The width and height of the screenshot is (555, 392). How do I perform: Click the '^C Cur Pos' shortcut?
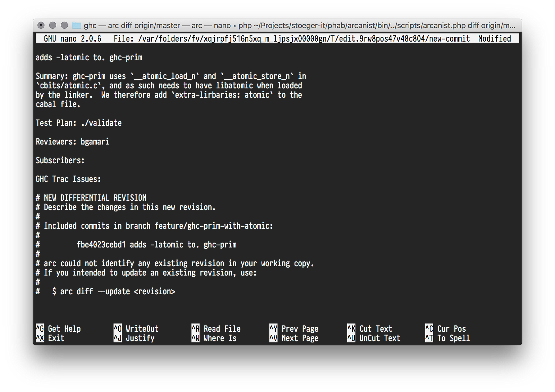[x=445, y=329]
